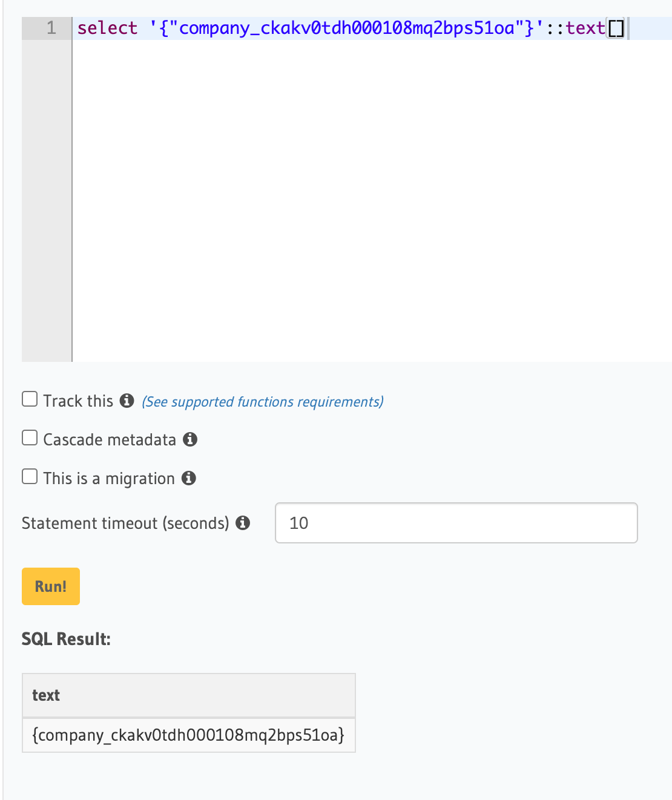Place cursor in the SQL editor line
The image size is (672, 800).
pos(363,28)
